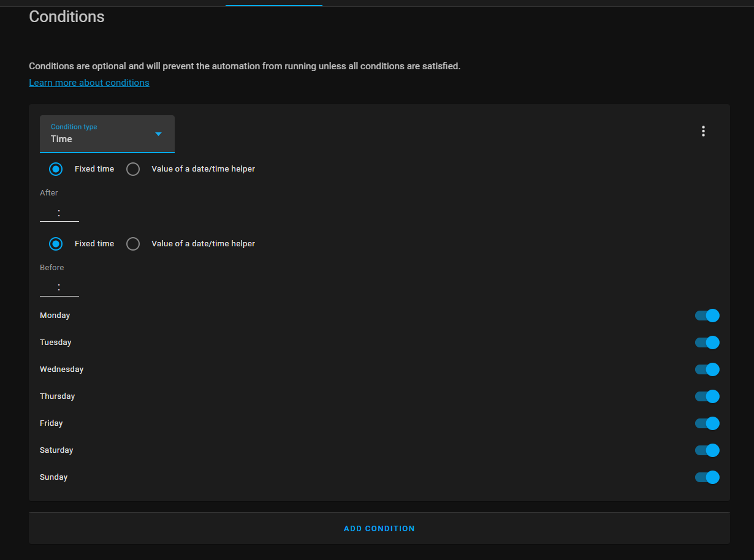Open the 'Learn more about conditions' link
The height and width of the screenshot is (560, 754).
click(89, 82)
